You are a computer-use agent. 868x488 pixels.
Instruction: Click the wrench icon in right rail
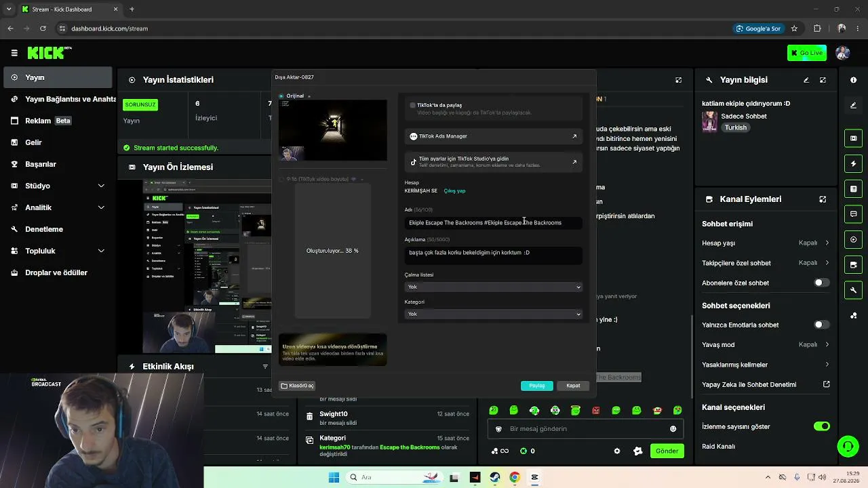(x=853, y=290)
